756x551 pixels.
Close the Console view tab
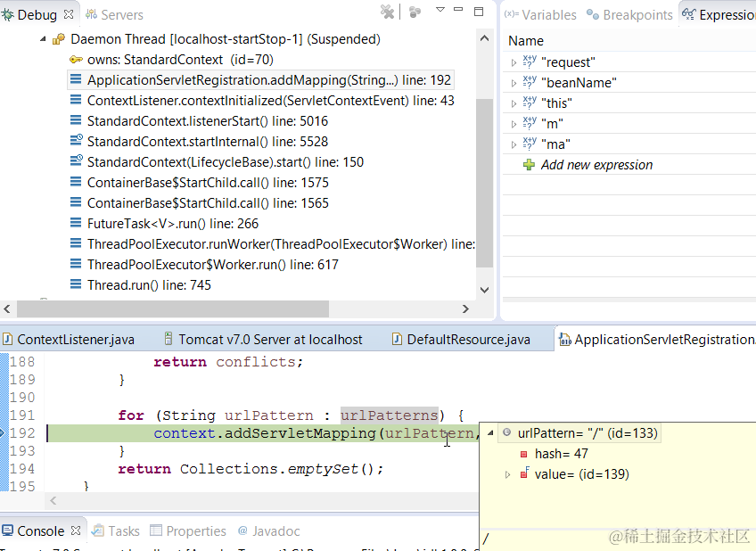(76, 530)
